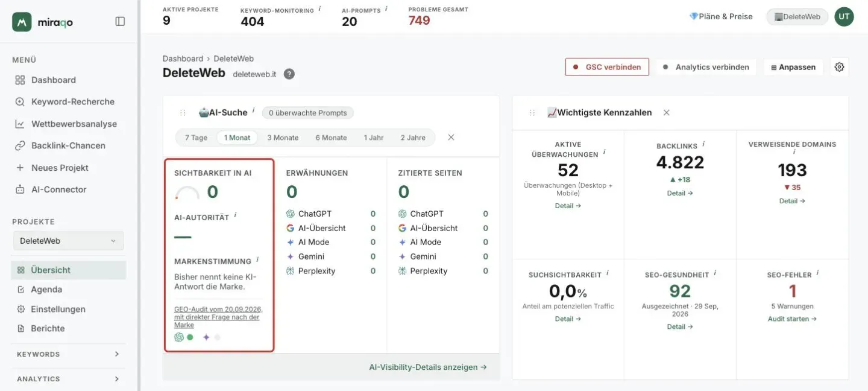Click Gemini icon in Zitierte Seiten
The image size is (868, 391).
click(403, 256)
